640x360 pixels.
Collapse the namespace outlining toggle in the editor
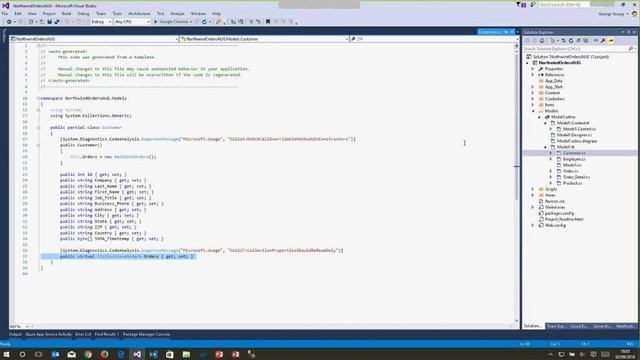coord(38,98)
